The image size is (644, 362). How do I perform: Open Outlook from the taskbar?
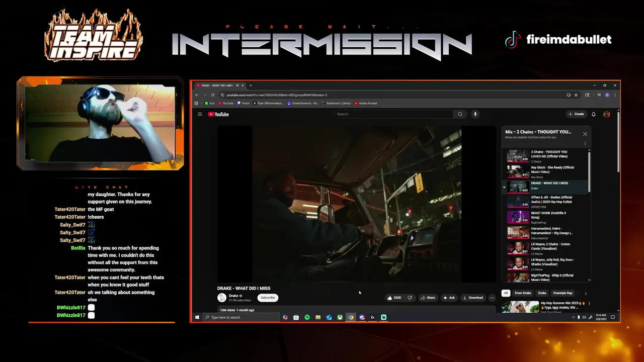pos(329,317)
